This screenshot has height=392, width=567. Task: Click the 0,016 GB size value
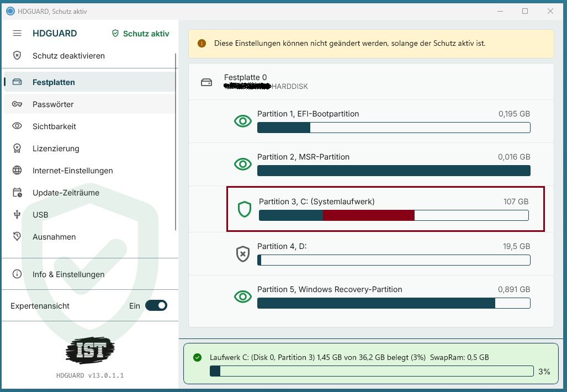pos(514,157)
